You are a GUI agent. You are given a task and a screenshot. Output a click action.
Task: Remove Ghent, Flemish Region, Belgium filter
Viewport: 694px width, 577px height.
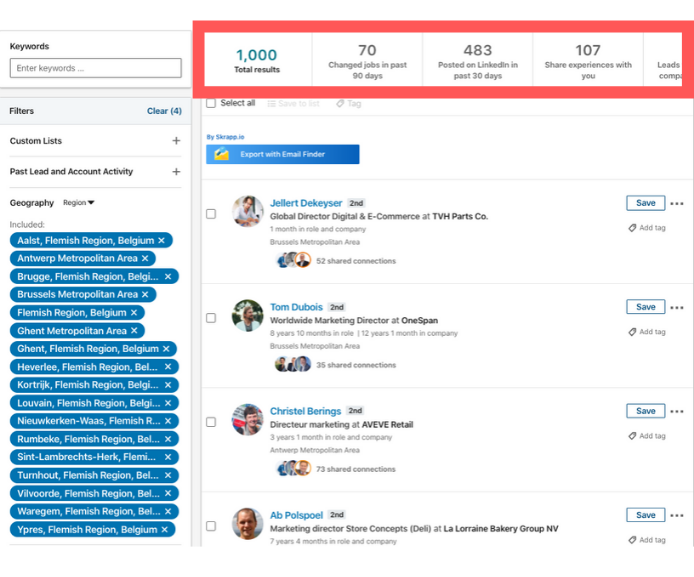click(x=166, y=349)
